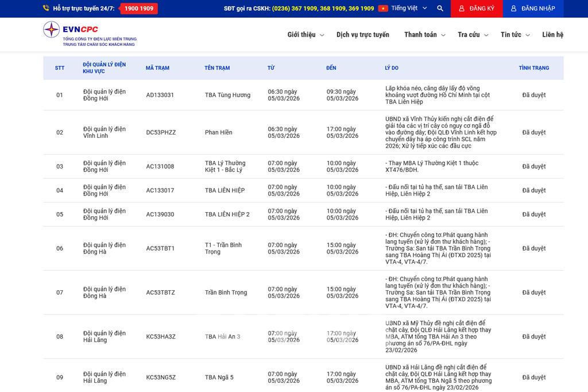Open the search magnifier icon
This screenshot has height=392, width=588.
click(x=440, y=9)
